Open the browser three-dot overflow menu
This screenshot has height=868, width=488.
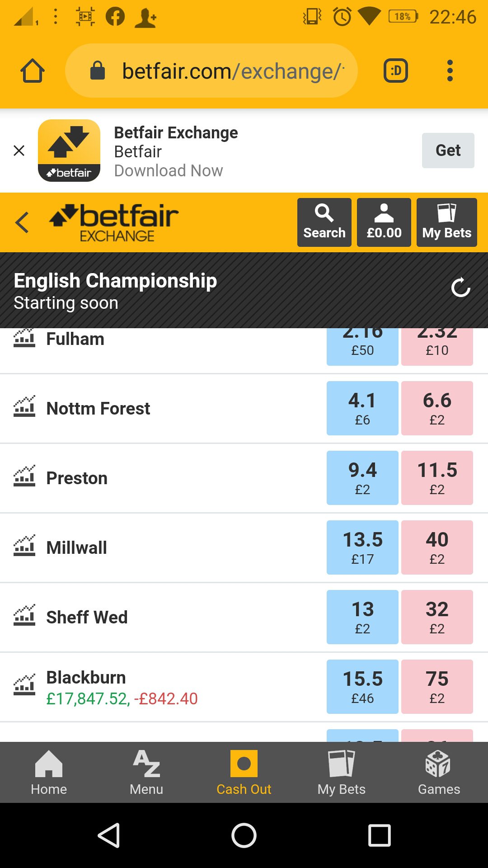450,71
